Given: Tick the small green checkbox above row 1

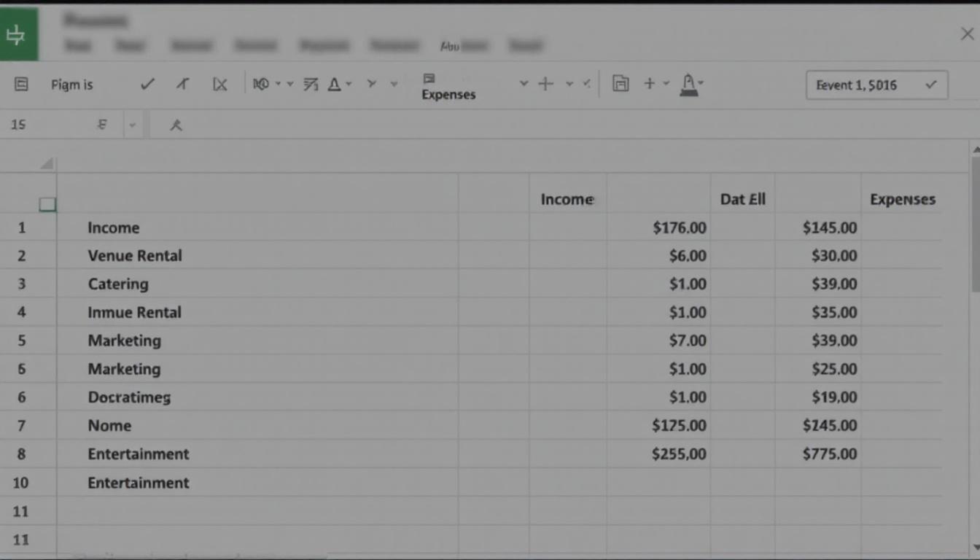Looking at the screenshot, I should click(x=47, y=205).
